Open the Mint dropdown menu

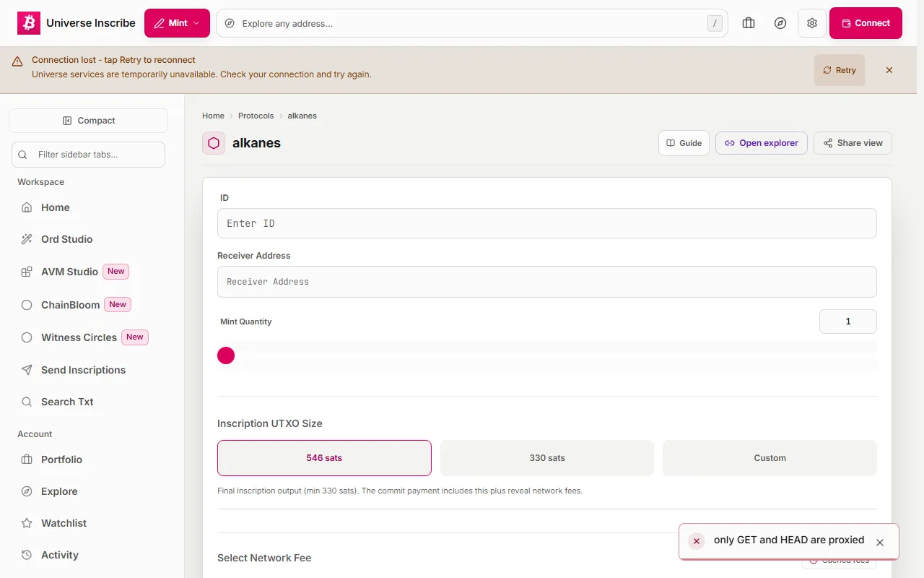click(x=177, y=23)
